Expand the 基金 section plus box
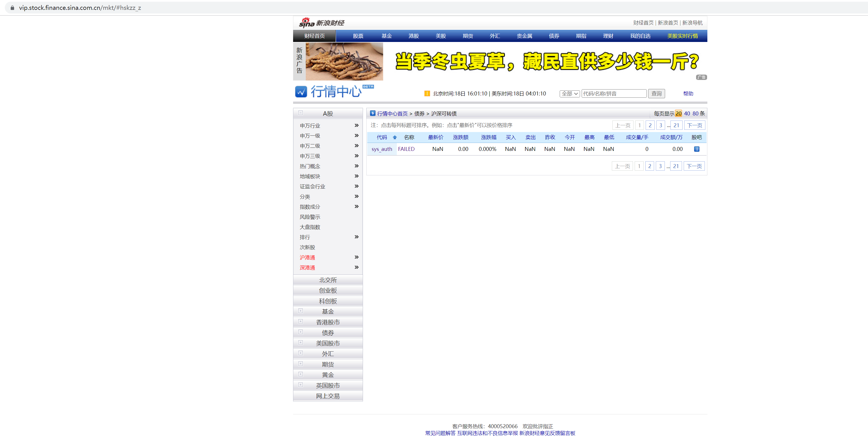This screenshot has width=868, height=440. click(x=301, y=311)
